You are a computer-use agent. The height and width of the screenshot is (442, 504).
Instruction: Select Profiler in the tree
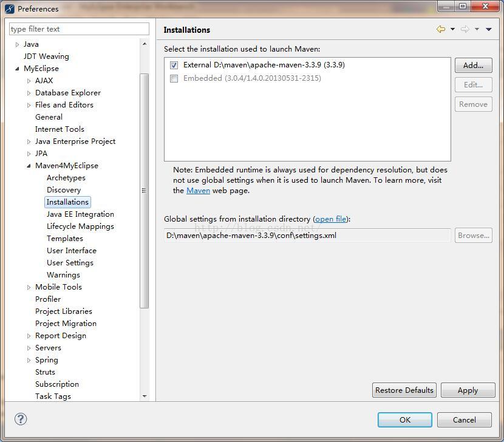[48, 299]
